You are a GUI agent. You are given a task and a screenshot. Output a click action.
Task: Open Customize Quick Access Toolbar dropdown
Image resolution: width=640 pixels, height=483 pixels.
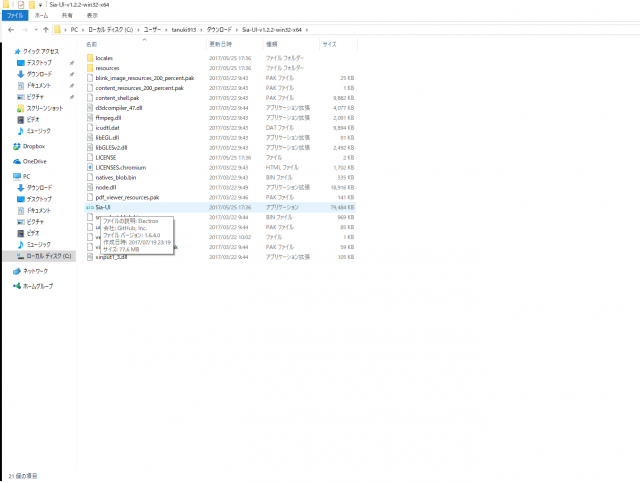pos(40,5)
